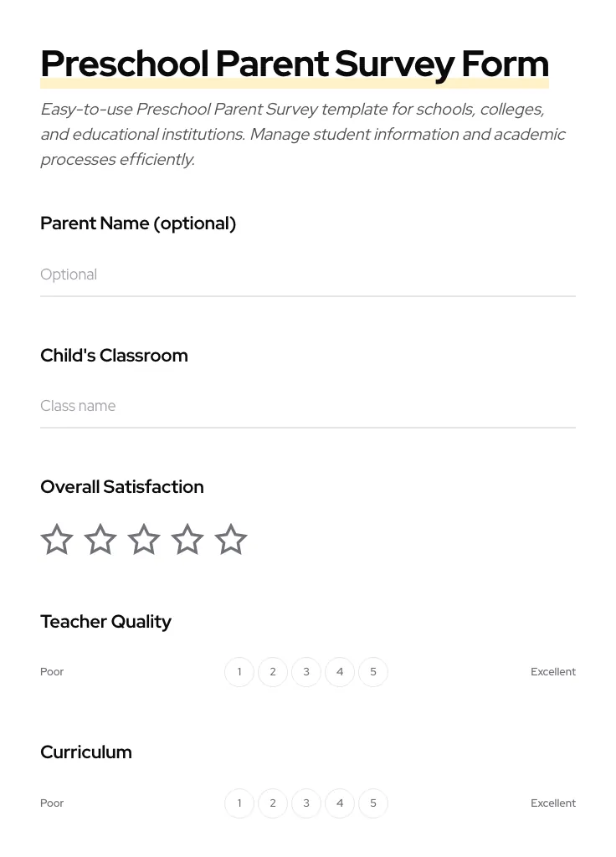Click the Poor label beside Teacher Quality
This screenshot has height=857, width=616.
tap(52, 671)
